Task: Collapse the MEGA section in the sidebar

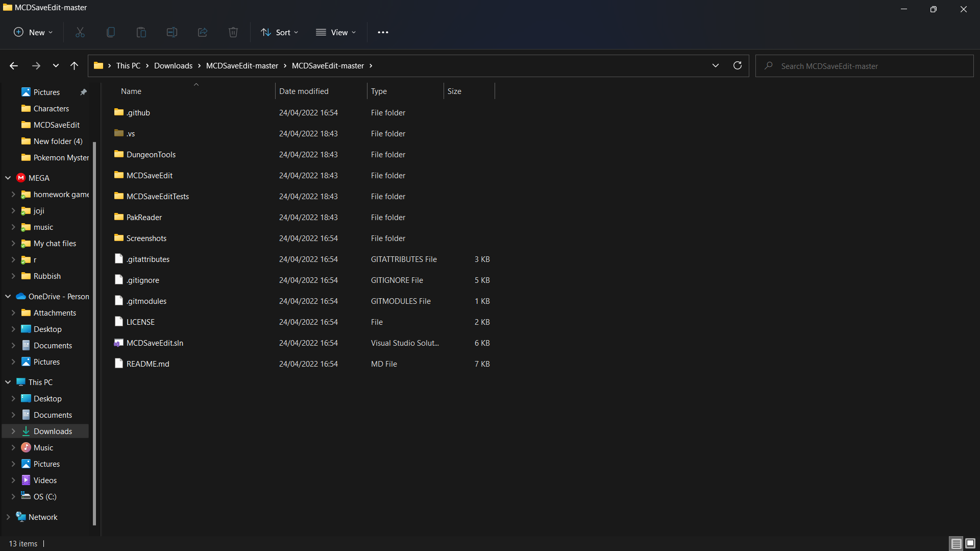Action: point(8,178)
